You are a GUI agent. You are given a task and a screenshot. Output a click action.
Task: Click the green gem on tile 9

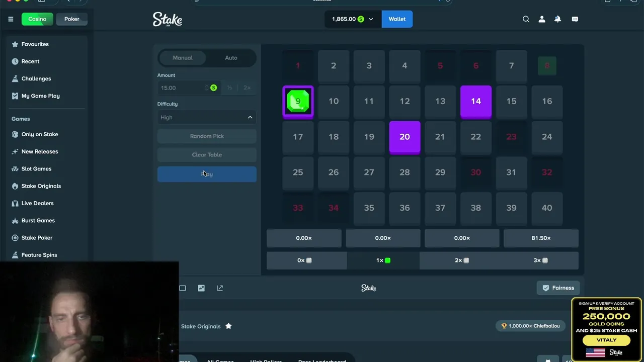click(x=298, y=101)
